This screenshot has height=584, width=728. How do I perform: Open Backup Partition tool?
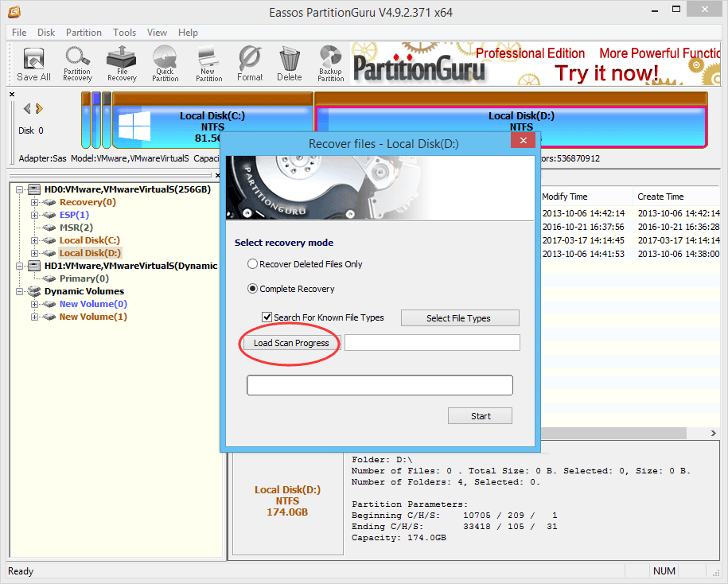[330, 64]
